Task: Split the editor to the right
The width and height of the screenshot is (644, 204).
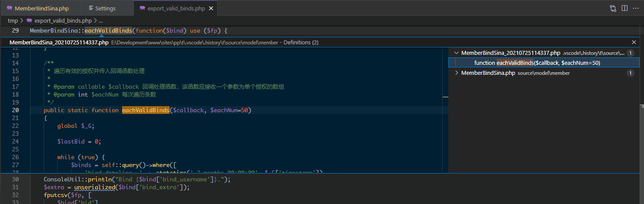Action: tap(624, 8)
